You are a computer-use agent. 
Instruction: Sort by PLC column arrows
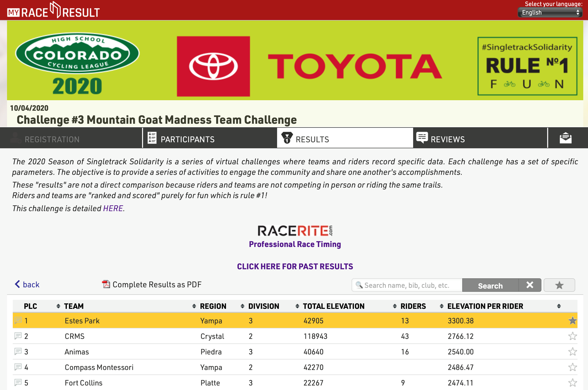tap(58, 306)
